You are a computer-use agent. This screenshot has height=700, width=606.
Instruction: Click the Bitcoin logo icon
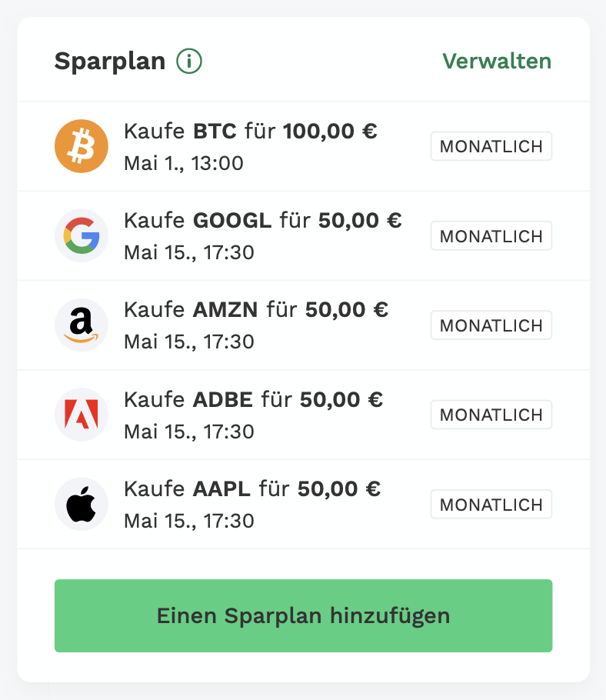[82, 146]
